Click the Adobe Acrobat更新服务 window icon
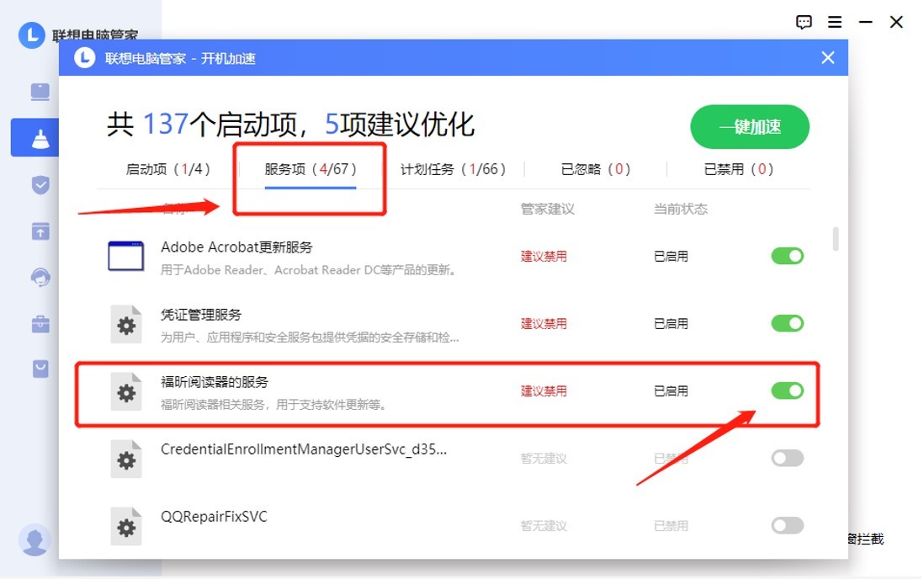 [126, 256]
